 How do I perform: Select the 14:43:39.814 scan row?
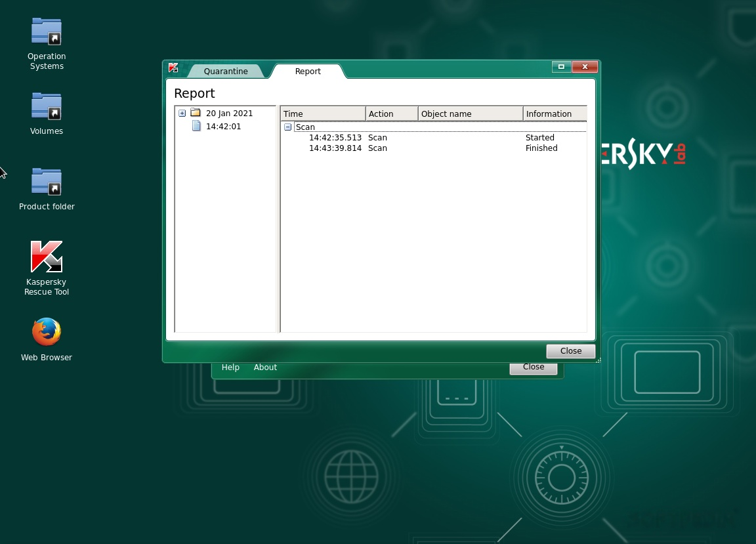click(433, 148)
